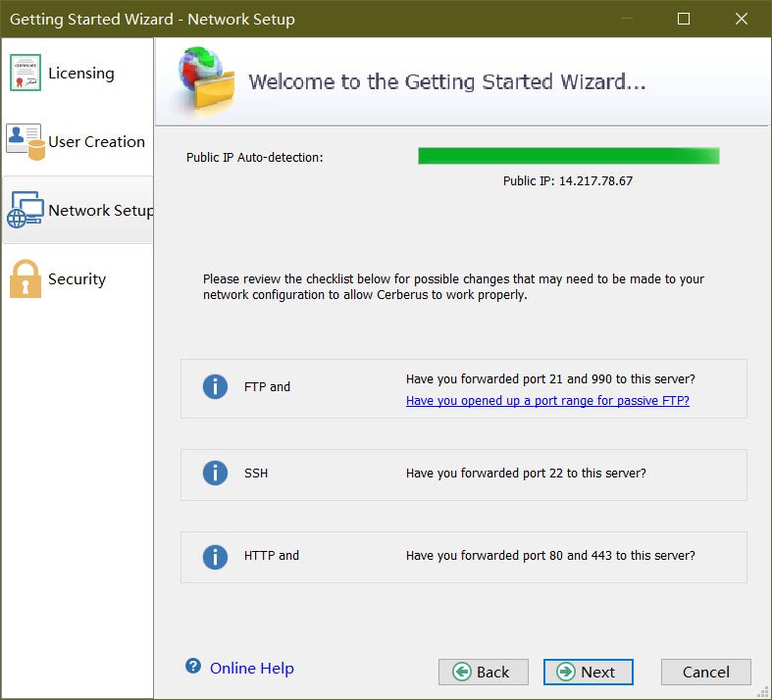Click the Licensing certificate icon
772x700 pixels.
(26, 73)
